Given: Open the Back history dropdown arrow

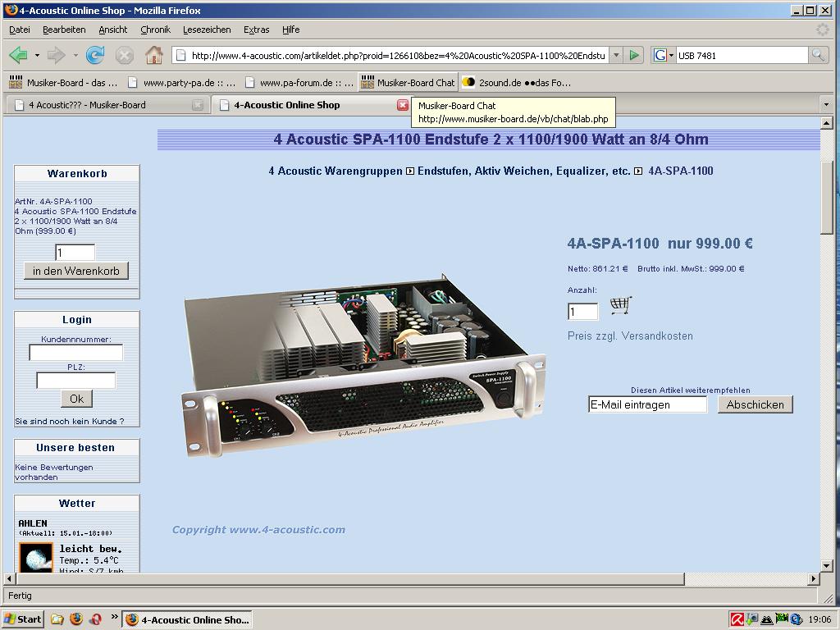Looking at the screenshot, I should click(x=37, y=55).
